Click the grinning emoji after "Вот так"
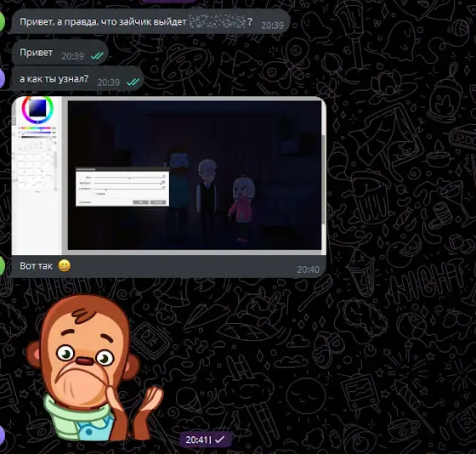Viewport: 476px width, 454px height. pos(65,266)
